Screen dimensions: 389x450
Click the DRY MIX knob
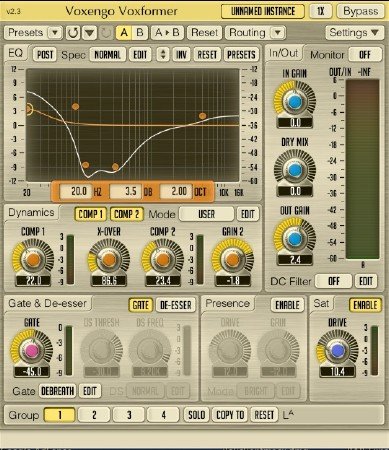click(295, 170)
